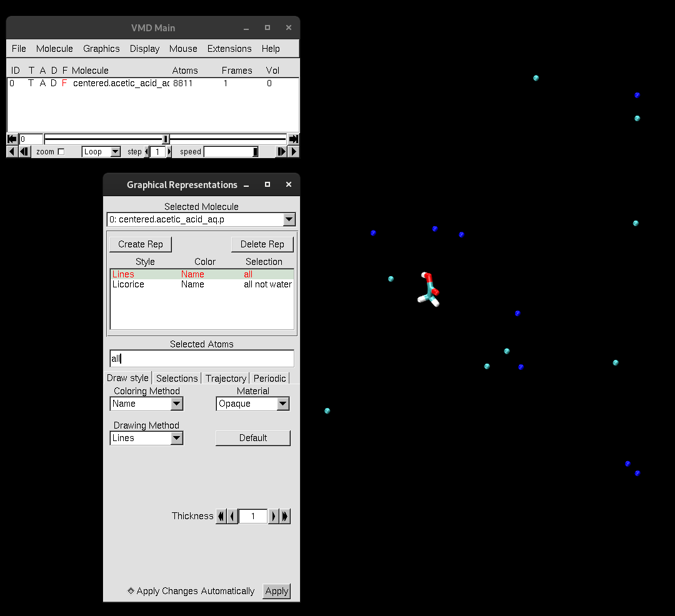675x616 pixels.
Task: Open the Selected Molecule dropdown
Action: [287, 219]
